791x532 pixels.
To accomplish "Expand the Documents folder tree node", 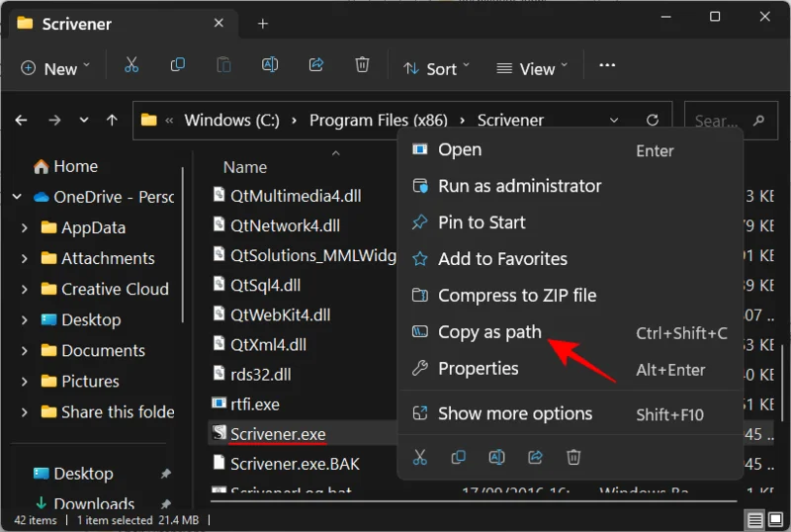I will point(24,351).
